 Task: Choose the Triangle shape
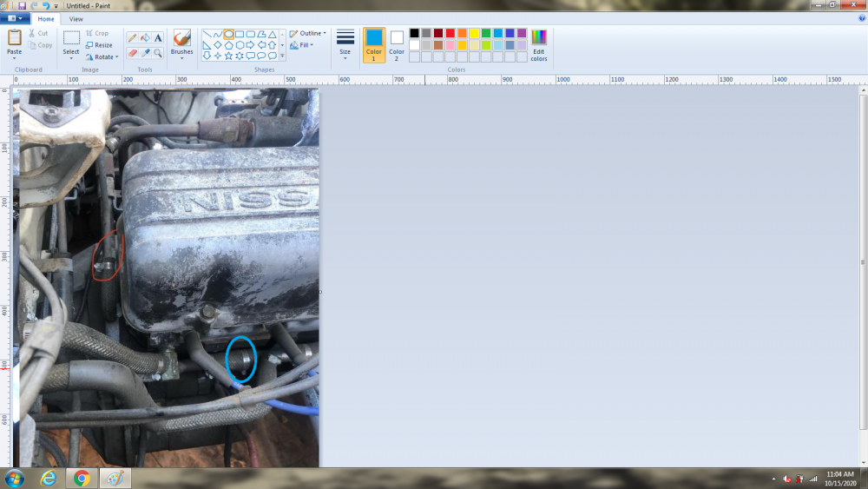(x=272, y=35)
